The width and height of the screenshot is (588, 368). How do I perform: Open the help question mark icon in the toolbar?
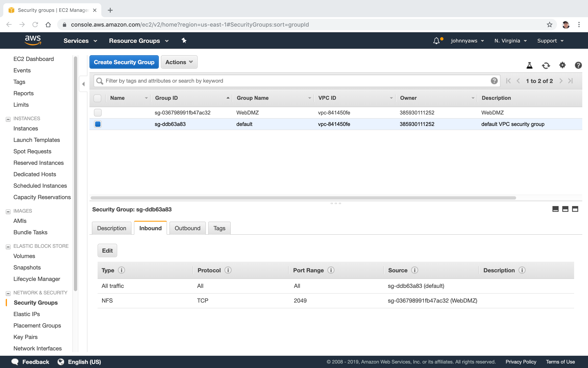(x=578, y=65)
